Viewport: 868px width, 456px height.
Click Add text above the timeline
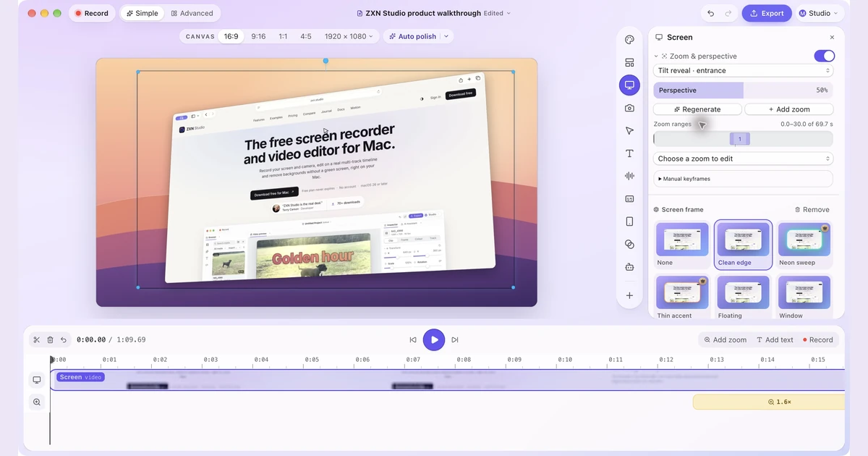775,339
